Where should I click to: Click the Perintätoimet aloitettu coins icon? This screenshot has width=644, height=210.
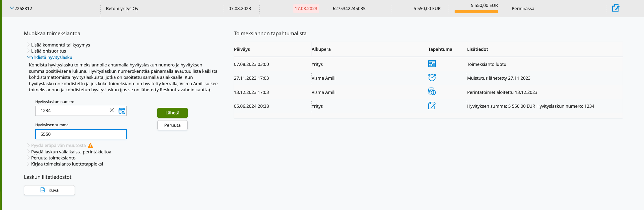pos(432,92)
